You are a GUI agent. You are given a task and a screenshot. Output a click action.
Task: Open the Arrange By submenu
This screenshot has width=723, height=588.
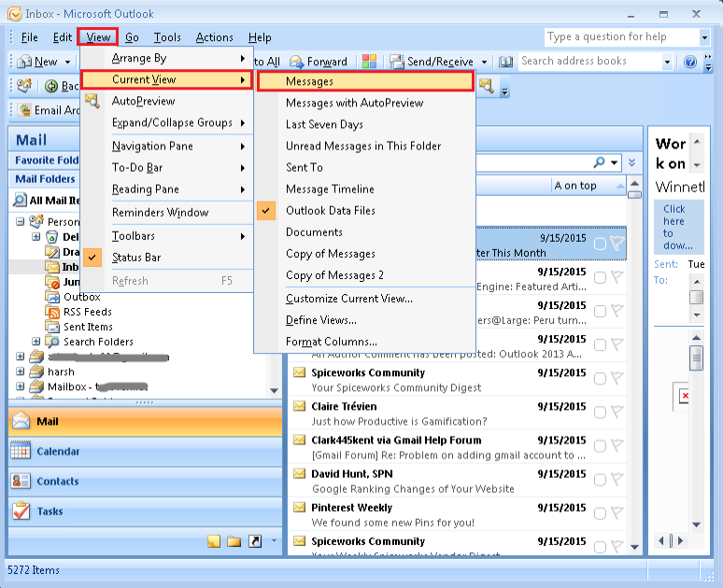coord(167,58)
